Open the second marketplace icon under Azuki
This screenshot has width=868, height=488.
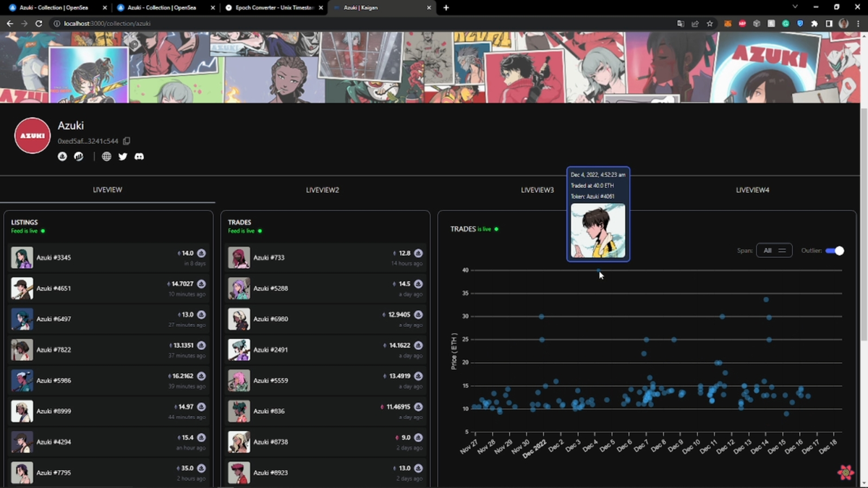coord(79,156)
